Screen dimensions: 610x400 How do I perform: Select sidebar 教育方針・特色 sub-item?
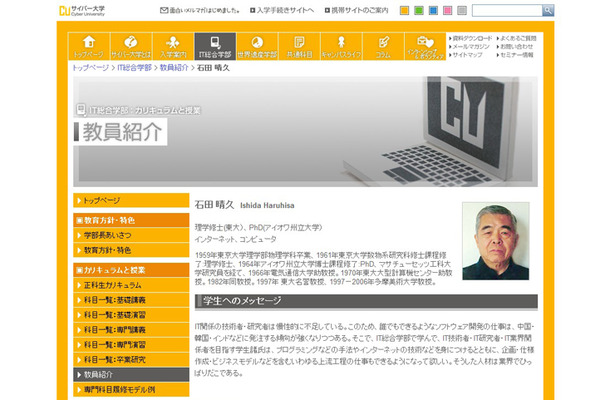131,250
